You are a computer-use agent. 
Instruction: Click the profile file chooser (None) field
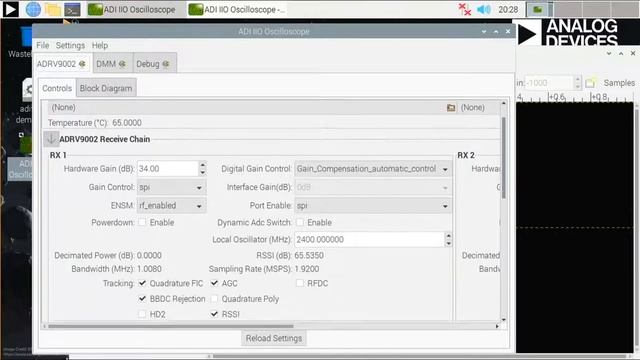(252, 107)
